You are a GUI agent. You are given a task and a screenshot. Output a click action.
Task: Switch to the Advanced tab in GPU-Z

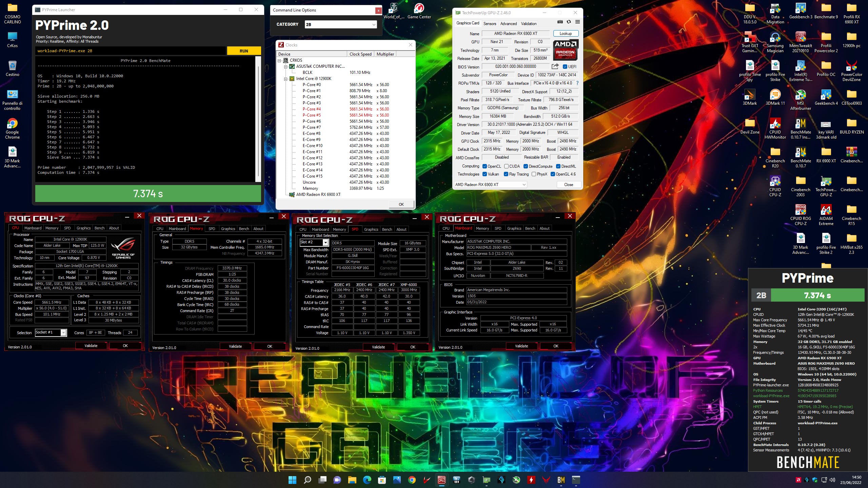point(508,24)
